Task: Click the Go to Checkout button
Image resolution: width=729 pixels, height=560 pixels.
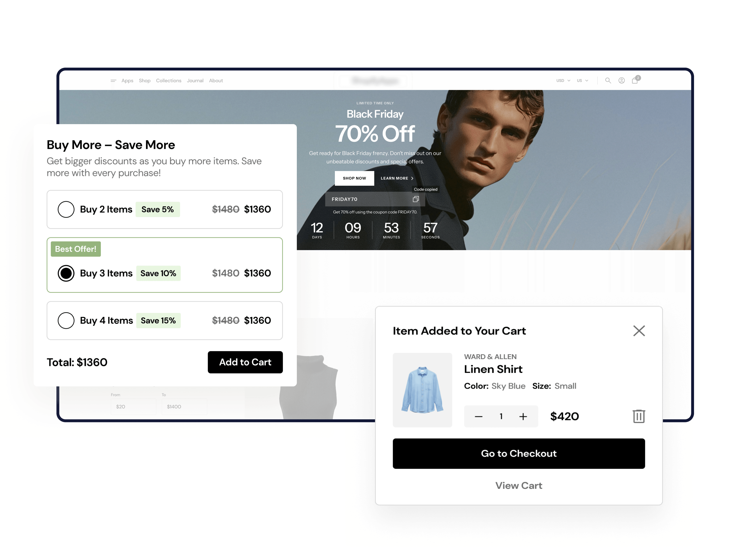Action: click(519, 452)
